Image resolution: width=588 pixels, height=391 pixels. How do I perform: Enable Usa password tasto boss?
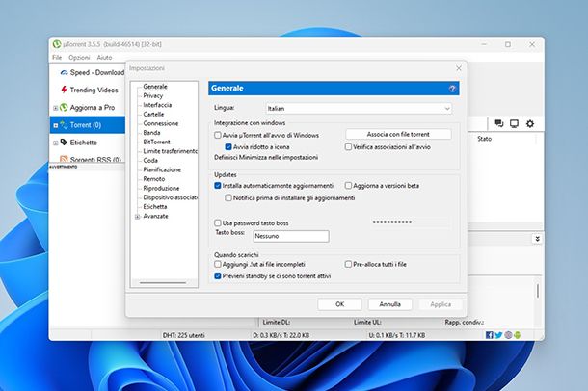(x=218, y=222)
